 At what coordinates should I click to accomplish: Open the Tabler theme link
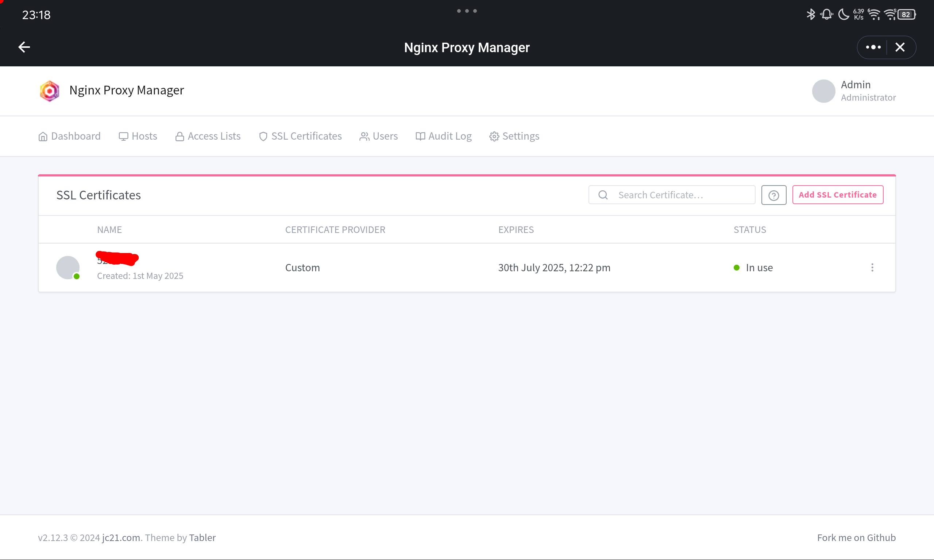202,537
